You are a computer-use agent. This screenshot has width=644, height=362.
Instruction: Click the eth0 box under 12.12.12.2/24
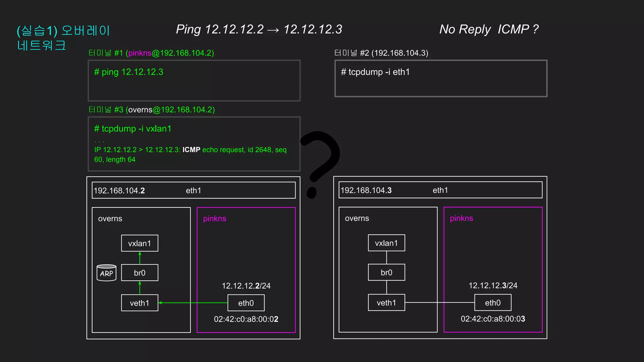tap(246, 303)
